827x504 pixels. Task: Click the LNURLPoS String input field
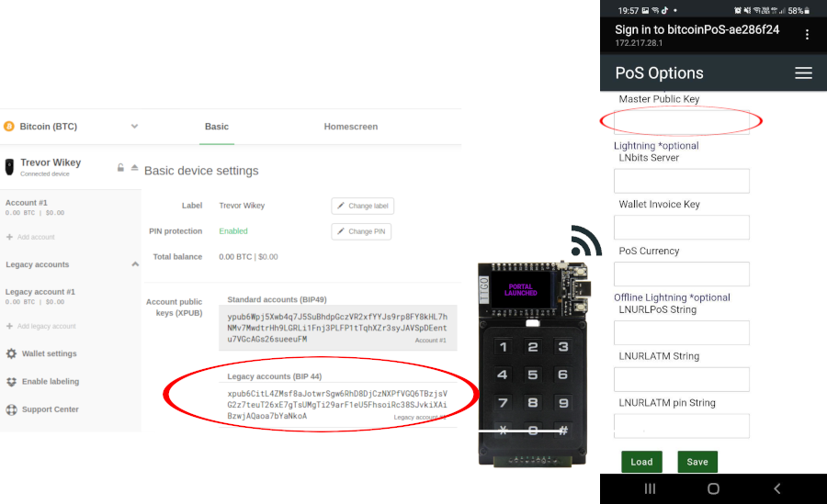(682, 332)
